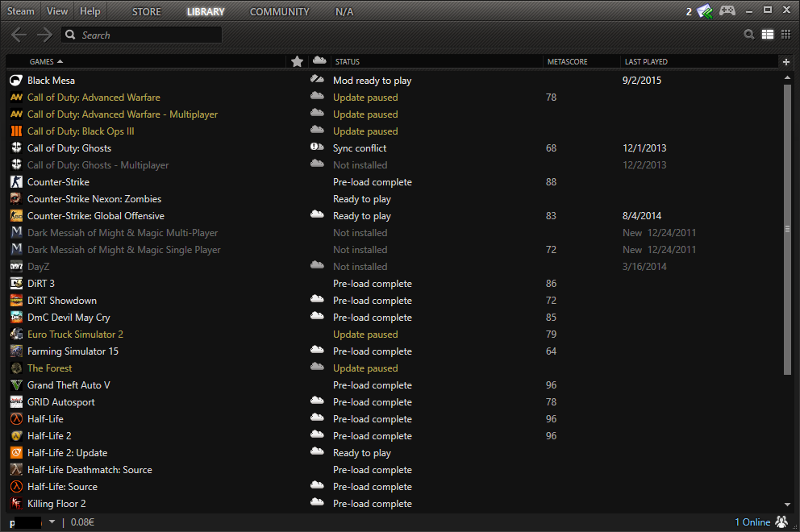Click the magnifier icon beside view buttons

point(749,35)
